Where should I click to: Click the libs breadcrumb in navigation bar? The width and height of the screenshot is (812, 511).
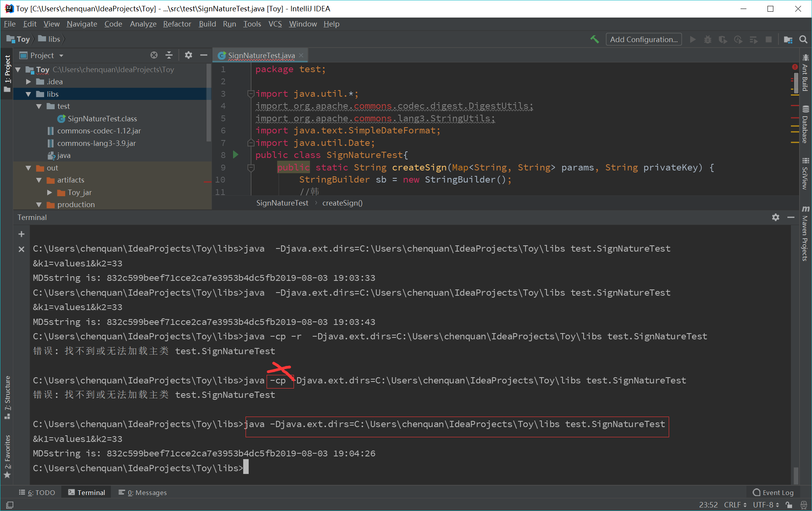coord(50,39)
